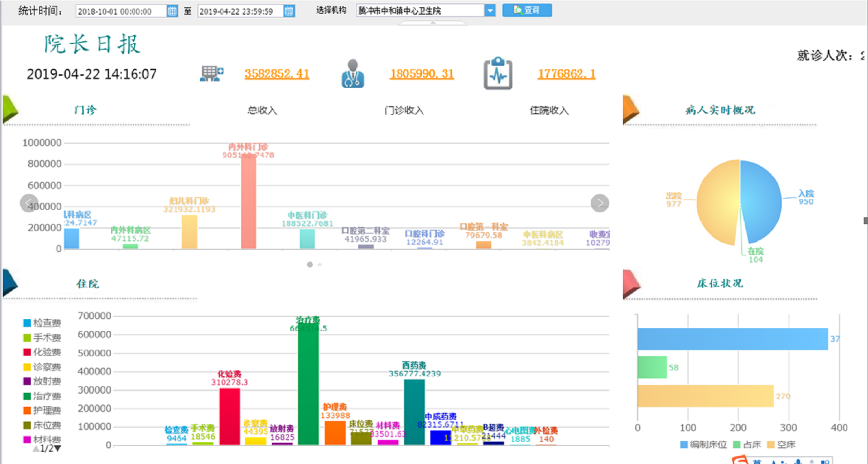Viewport: 868px width, 464px height.
Task: Select first outpatient chart page dot
Action: point(310,265)
